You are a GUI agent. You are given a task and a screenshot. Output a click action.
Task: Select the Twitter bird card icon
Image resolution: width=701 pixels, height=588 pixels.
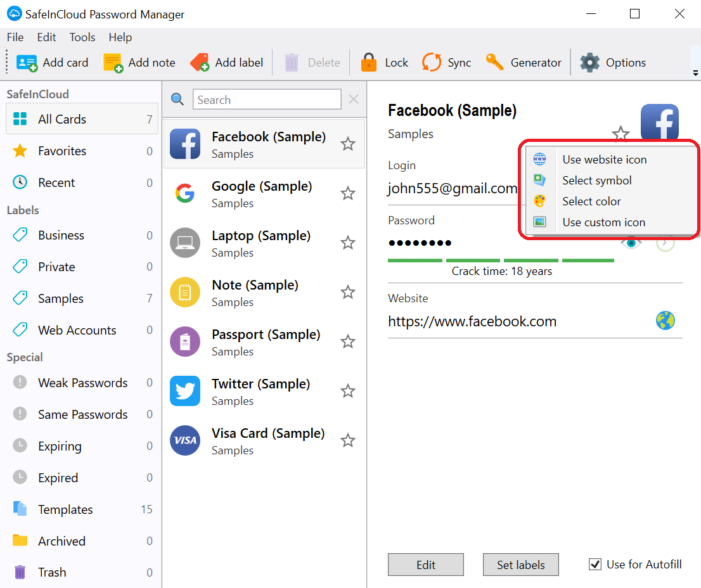click(185, 391)
